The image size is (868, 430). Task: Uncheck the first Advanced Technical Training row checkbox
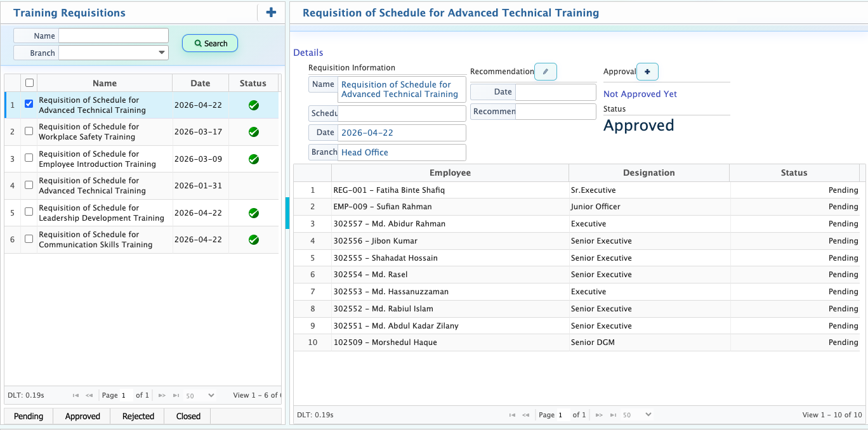[29, 104]
